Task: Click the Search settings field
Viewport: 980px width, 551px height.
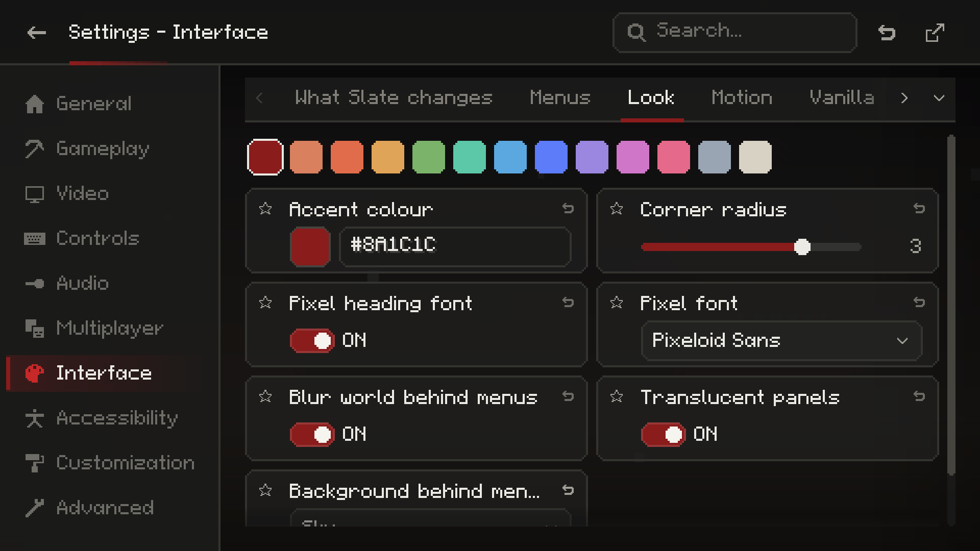Action: click(734, 33)
